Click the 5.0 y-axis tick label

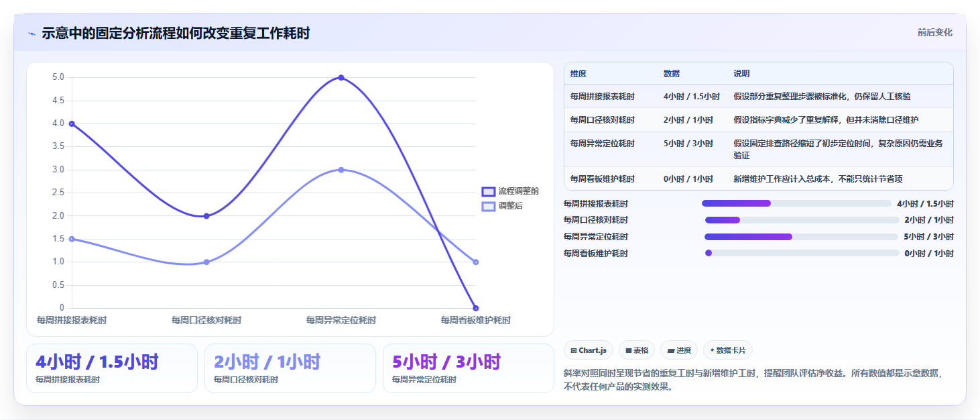click(x=58, y=77)
